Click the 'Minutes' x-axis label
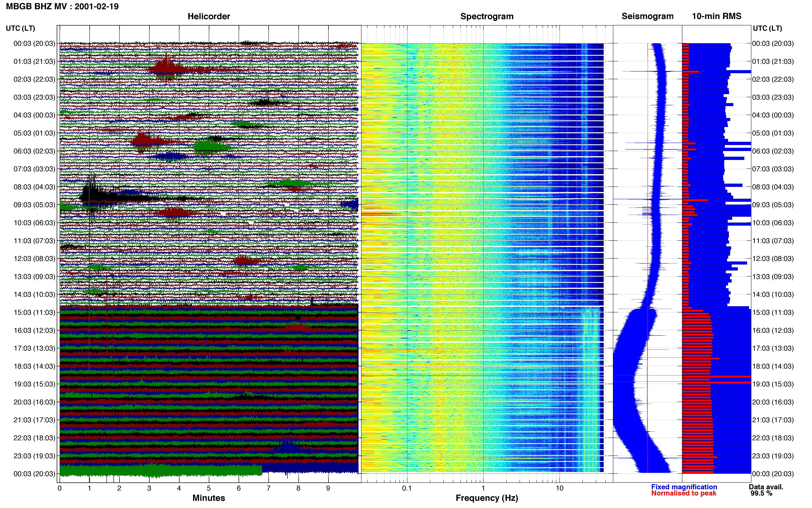 (209, 498)
